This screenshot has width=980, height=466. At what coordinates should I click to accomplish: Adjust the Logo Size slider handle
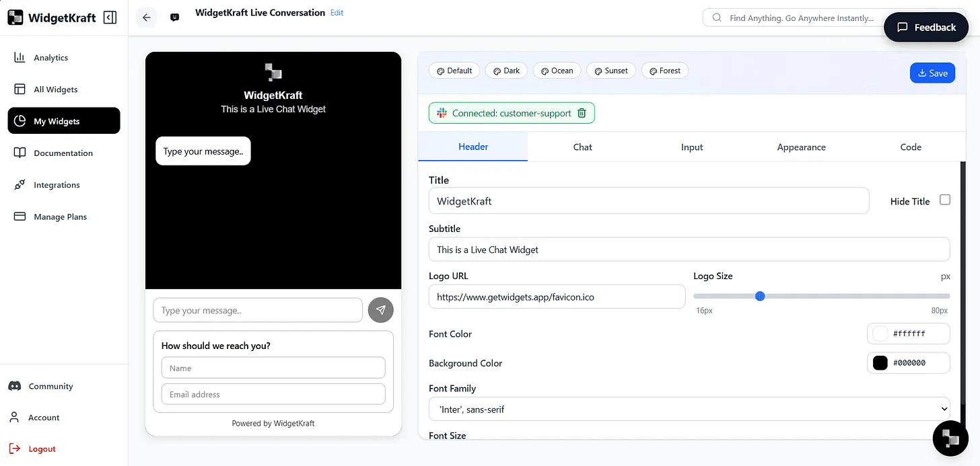[760, 296]
